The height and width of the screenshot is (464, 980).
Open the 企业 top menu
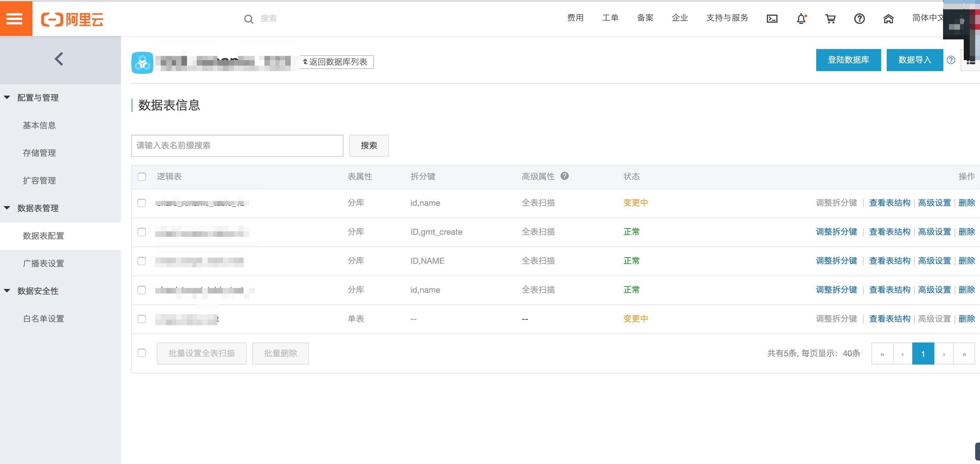pyautogui.click(x=680, y=18)
